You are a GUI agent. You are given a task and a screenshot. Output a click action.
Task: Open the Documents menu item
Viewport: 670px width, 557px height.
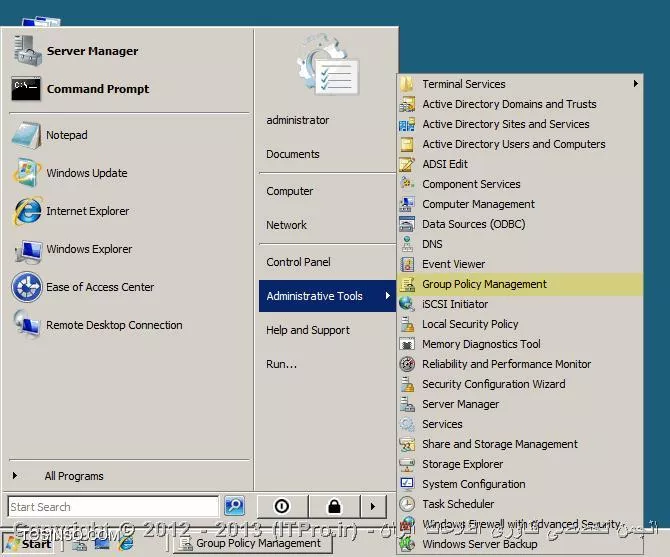tap(293, 154)
